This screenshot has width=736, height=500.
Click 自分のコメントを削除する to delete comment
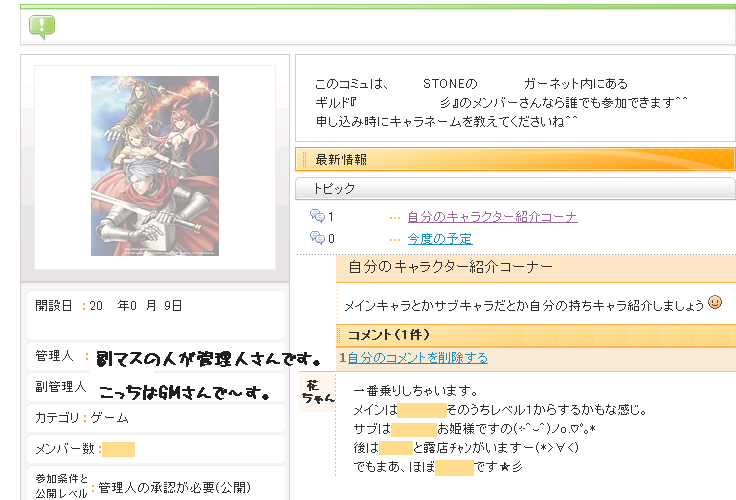(418, 357)
